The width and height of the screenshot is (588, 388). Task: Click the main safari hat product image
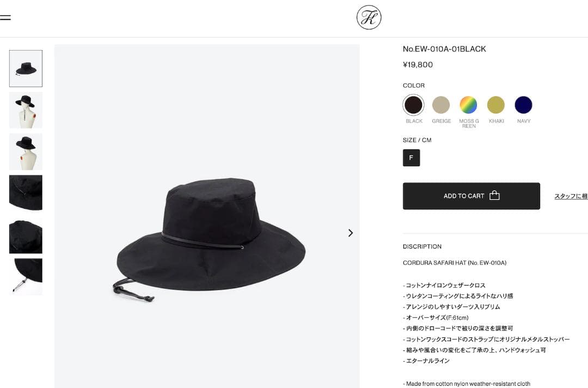point(207,229)
